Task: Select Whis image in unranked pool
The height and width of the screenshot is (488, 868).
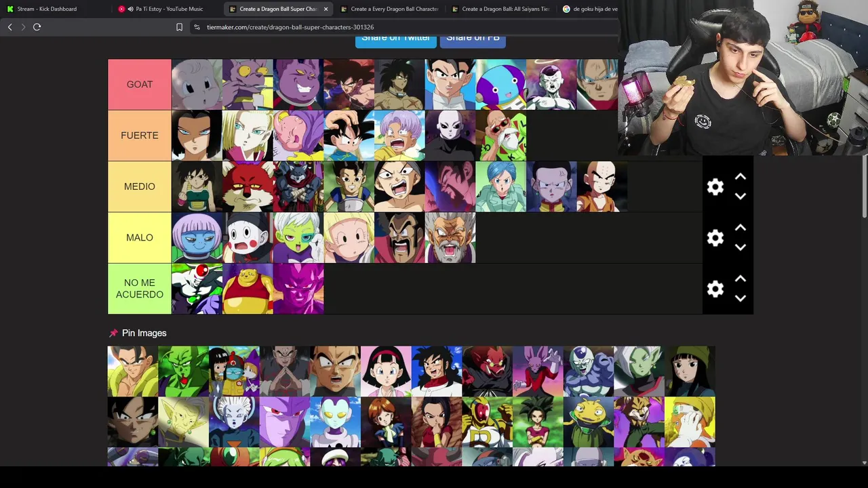Action: coord(234,422)
